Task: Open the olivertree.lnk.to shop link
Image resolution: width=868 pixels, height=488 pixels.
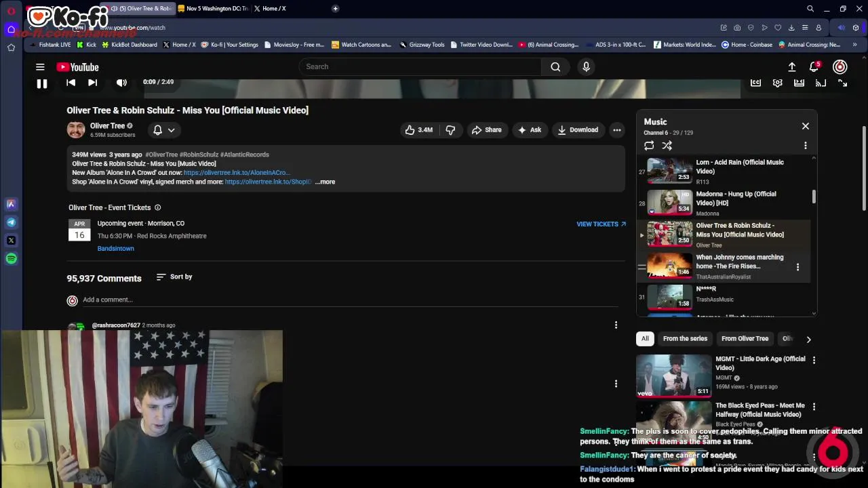Action: point(268,182)
